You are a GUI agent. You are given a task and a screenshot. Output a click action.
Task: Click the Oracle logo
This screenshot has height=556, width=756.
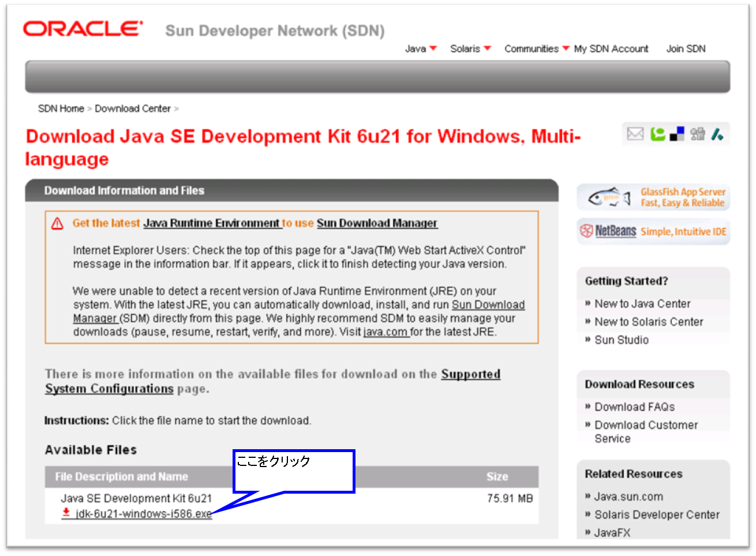click(x=83, y=28)
